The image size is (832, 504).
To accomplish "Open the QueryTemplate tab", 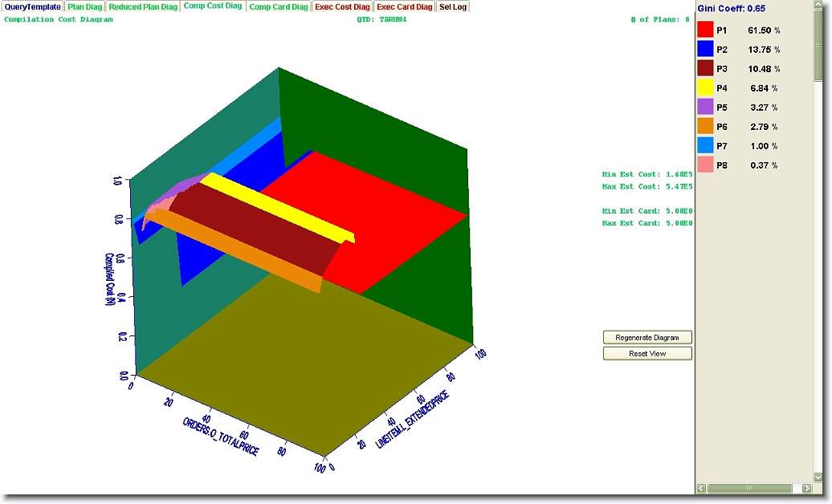I will 33,6.
